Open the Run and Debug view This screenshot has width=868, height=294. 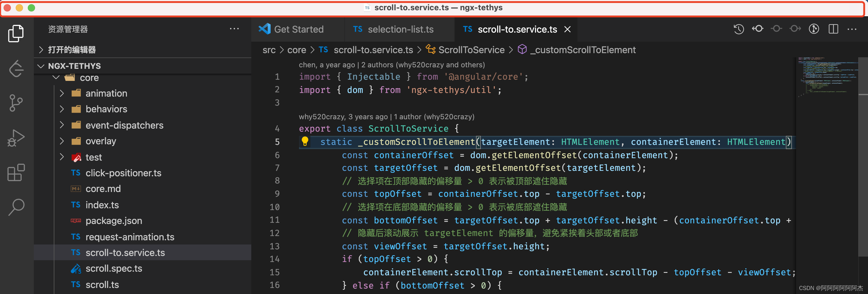16,138
